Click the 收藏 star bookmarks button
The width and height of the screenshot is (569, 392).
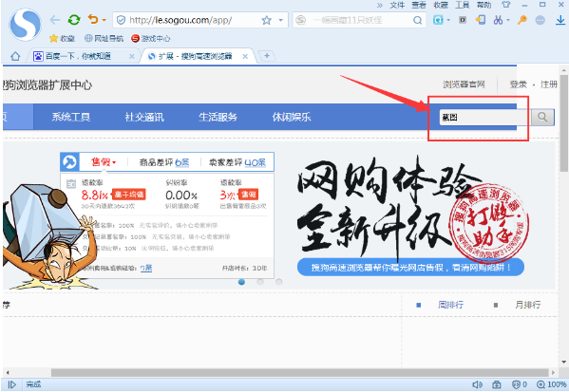(62, 38)
